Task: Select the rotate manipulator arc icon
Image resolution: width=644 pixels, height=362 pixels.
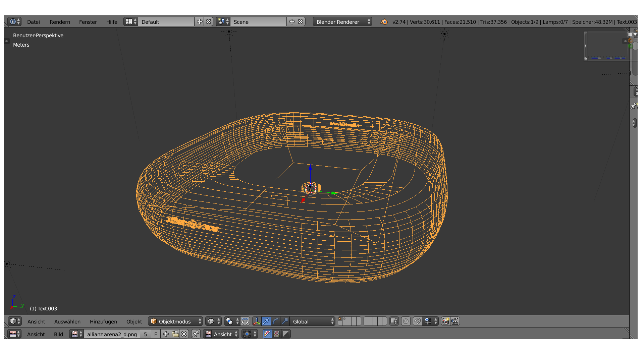Action: click(x=275, y=321)
